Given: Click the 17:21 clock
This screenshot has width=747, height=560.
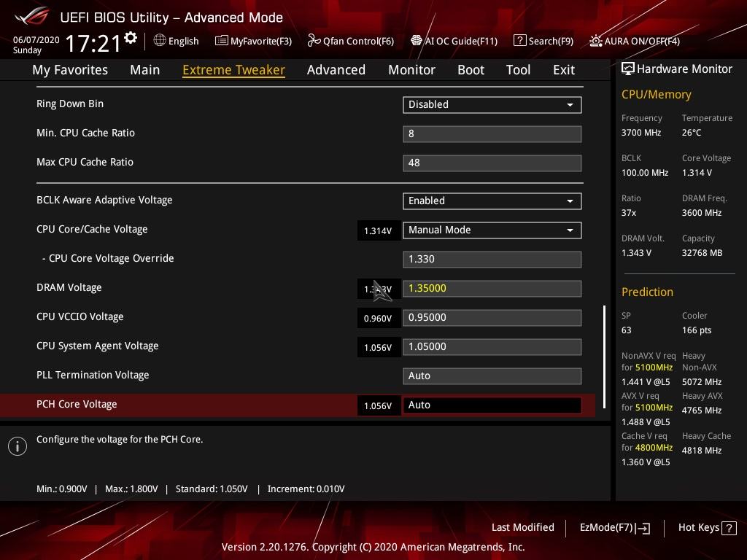Looking at the screenshot, I should (93, 43).
